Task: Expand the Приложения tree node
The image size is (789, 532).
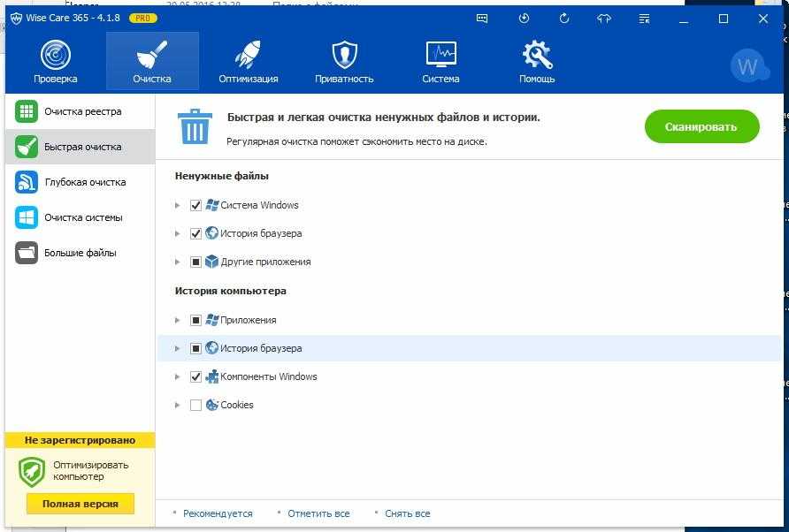Action: 177,320
